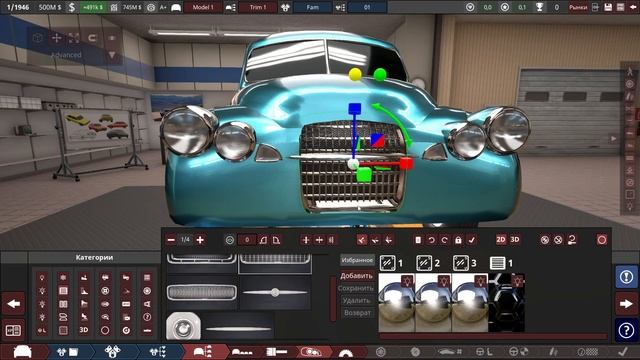The image size is (640, 360).
Task: Click the Удалить button
Action: [x=356, y=300]
